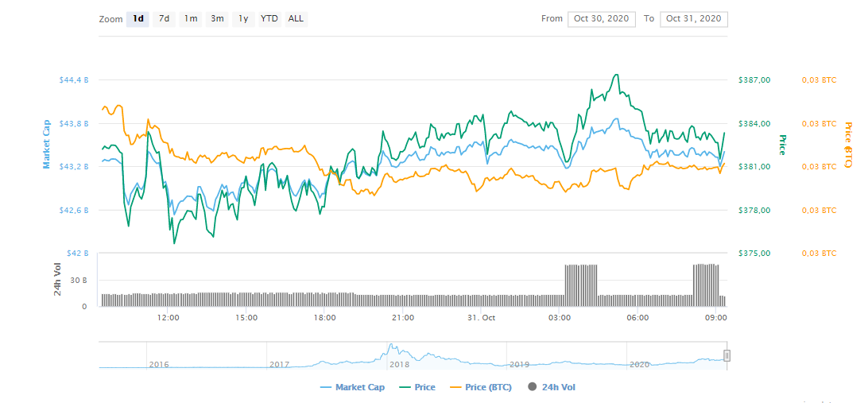Click the 2016 area in navigator
The width and height of the screenshot is (868, 403).
pyautogui.click(x=159, y=364)
